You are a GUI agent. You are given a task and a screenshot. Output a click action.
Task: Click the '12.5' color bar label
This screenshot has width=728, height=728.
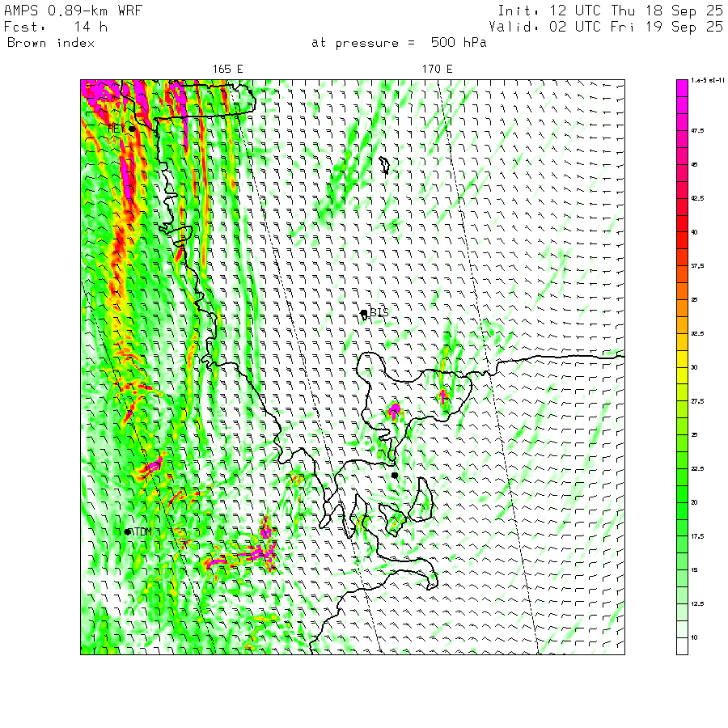[x=697, y=604]
